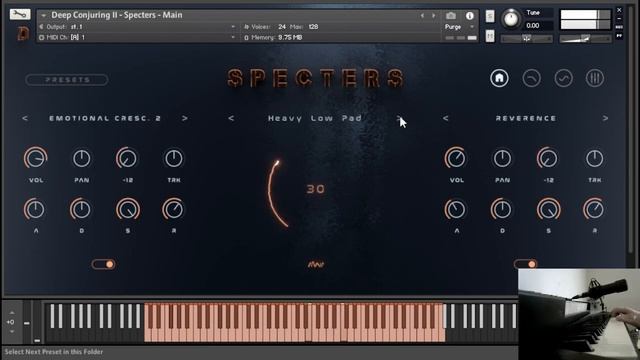Expand the instrument header triangle
The image size is (640, 360).
(43, 16)
